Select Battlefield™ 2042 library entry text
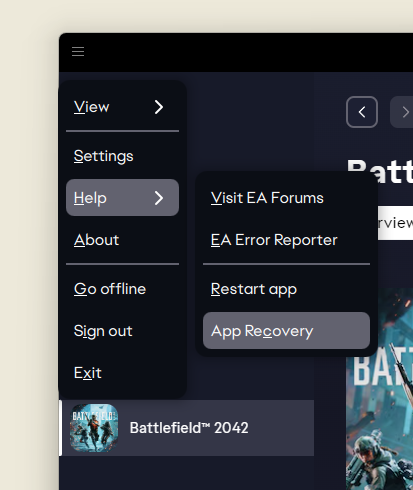This screenshot has width=413, height=490. pyautogui.click(x=189, y=428)
